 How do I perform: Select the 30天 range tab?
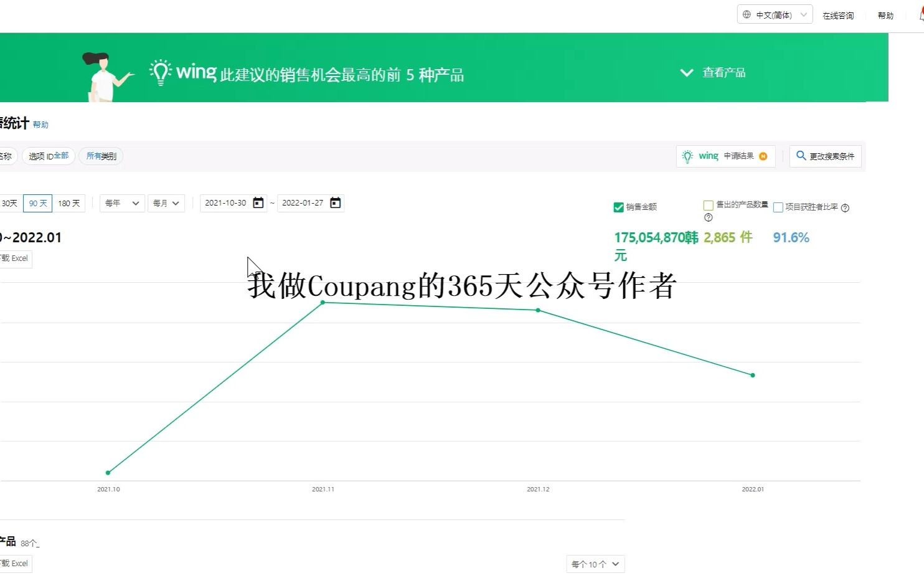tap(9, 204)
